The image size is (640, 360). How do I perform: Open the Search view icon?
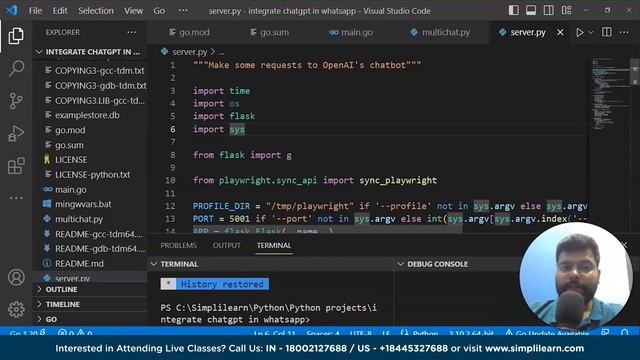[x=16, y=68]
